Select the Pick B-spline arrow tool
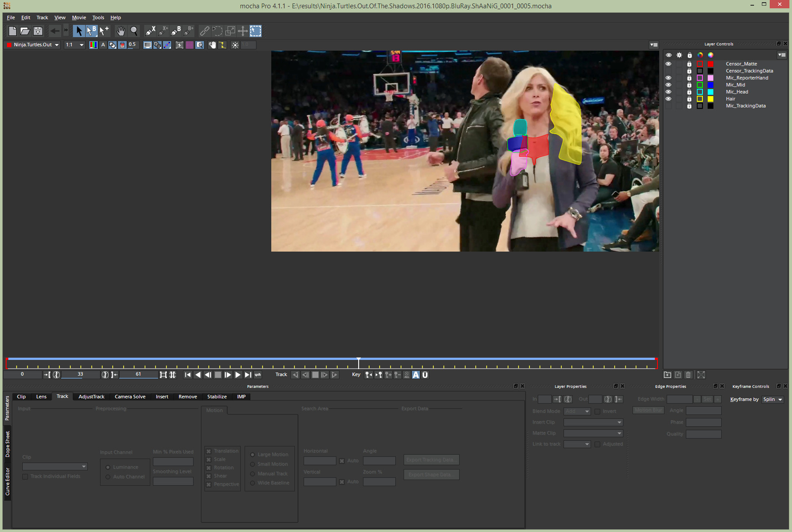The height and width of the screenshot is (532, 792). (91, 31)
